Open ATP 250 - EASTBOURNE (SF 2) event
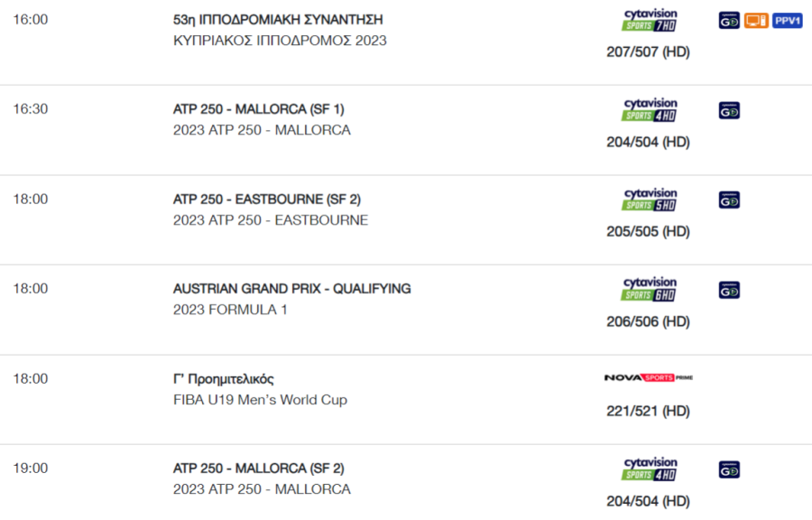 click(x=267, y=200)
